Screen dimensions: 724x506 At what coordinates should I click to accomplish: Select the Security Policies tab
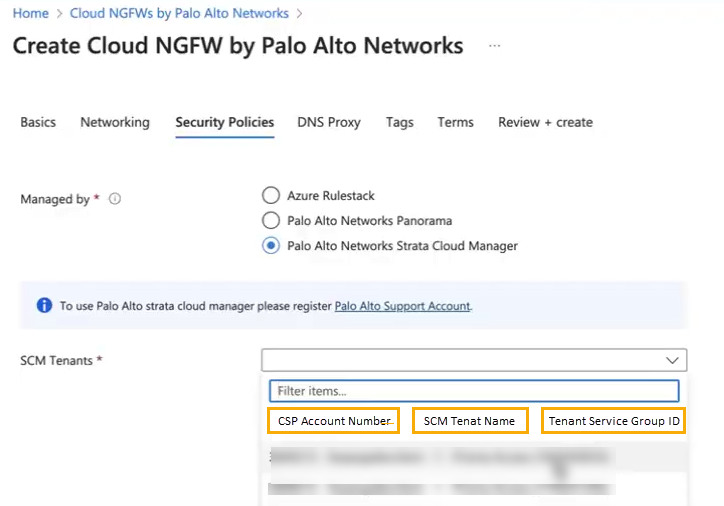pos(224,122)
